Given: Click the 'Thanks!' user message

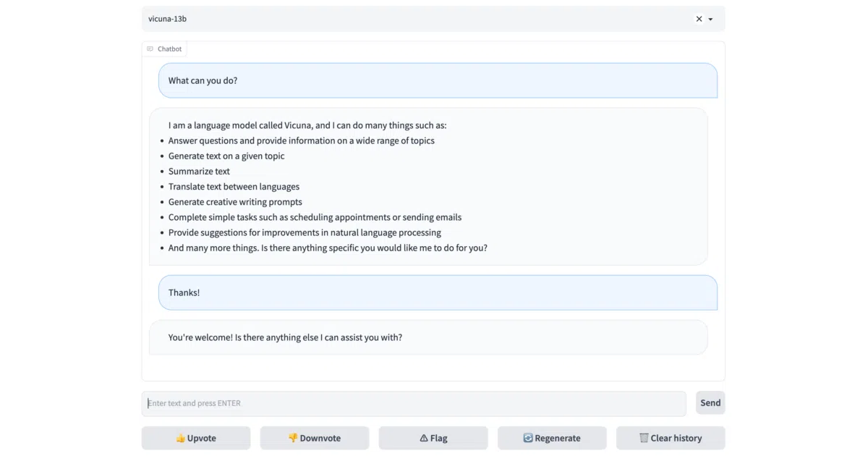Looking at the screenshot, I should (438, 292).
